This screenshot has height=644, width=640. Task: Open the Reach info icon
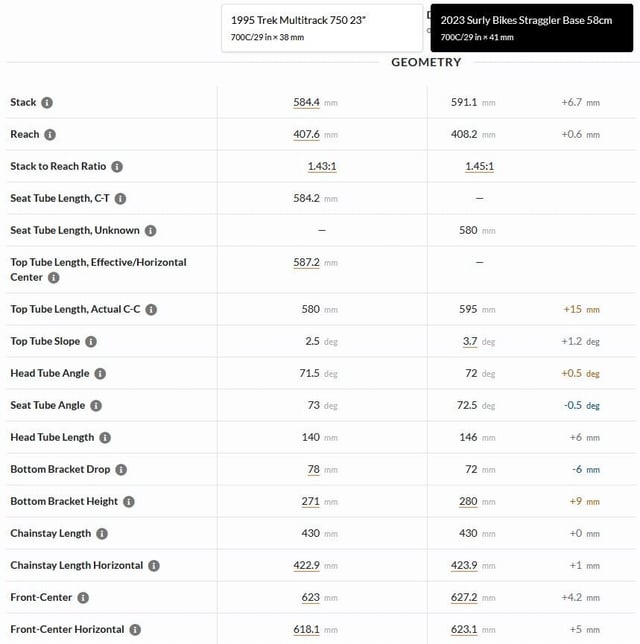coord(50,134)
